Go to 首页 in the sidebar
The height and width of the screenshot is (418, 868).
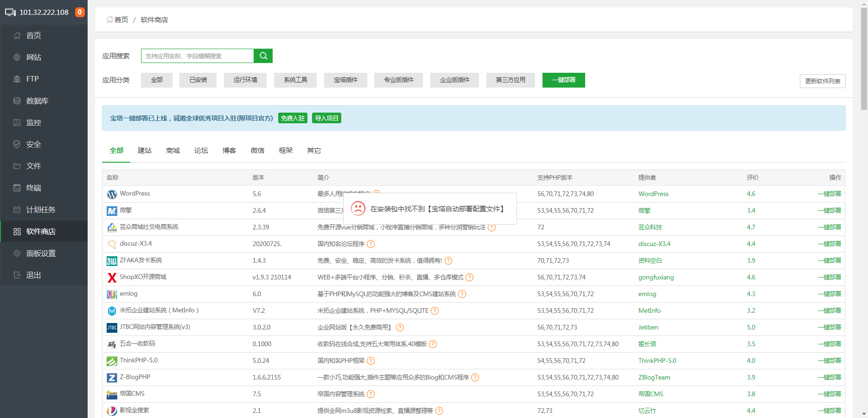pos(44,35)
